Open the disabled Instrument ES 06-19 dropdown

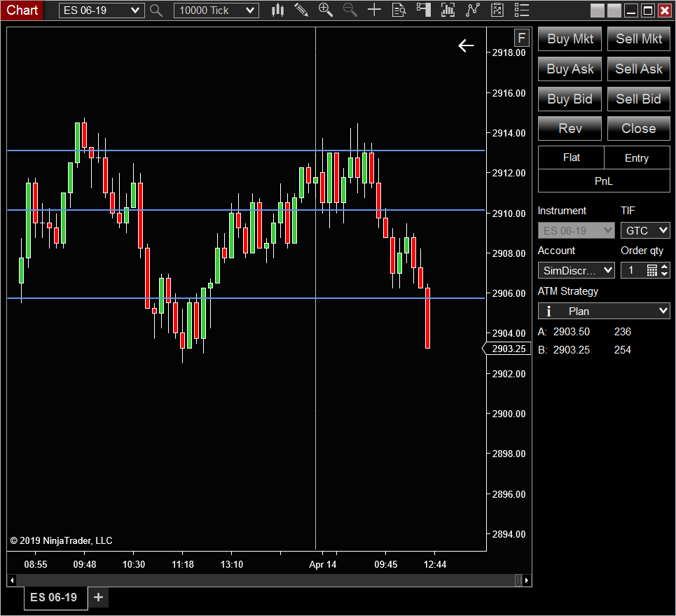tap(577, 230)
